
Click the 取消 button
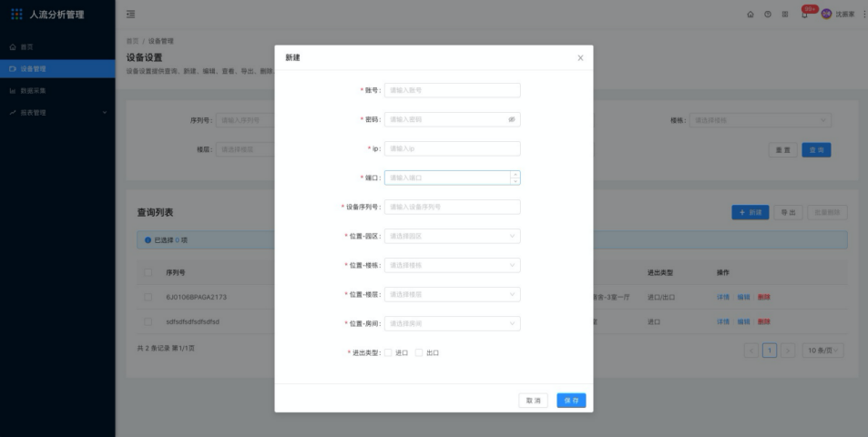(x=533, y=401)
